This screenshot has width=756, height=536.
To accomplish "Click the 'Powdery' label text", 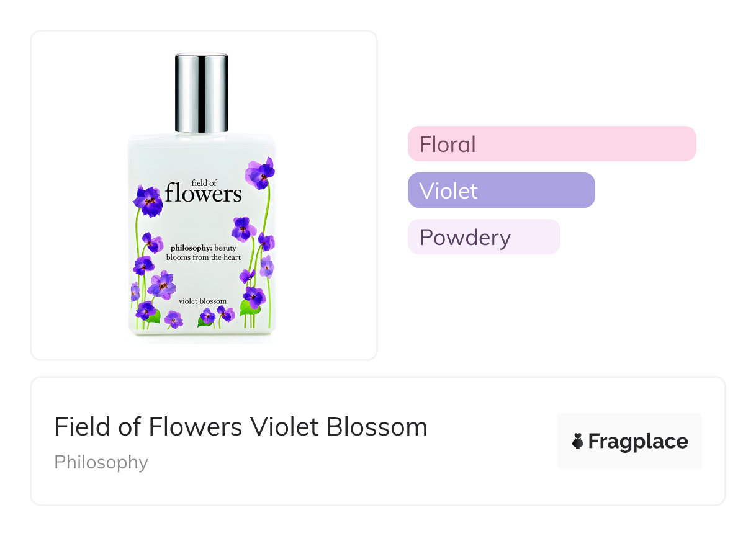I will 465,238.
